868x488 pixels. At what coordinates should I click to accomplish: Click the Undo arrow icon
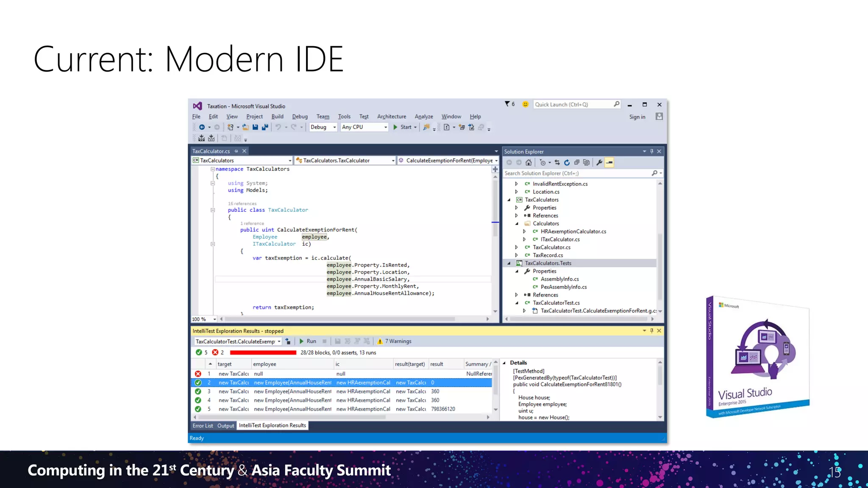pyautogui.click(x=278, y=127)
